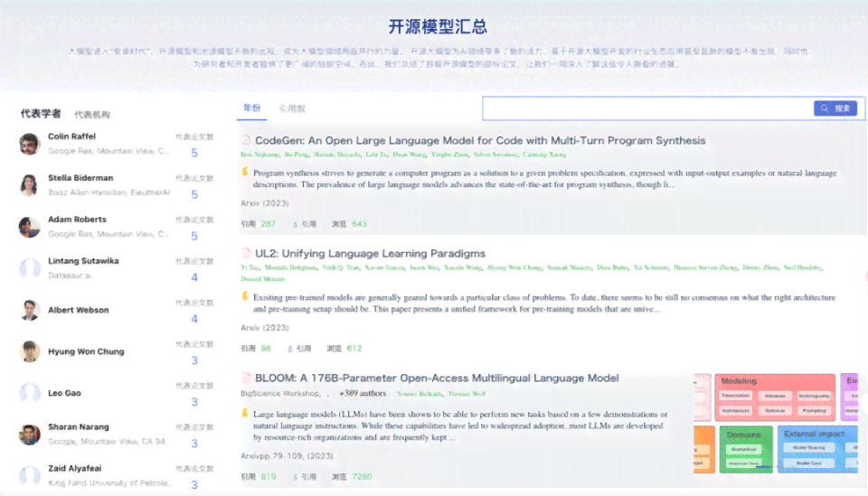Screen dimensions: 868x496
Task: Open scholar profile Leo Gao
Action: (x=64, y=393)
